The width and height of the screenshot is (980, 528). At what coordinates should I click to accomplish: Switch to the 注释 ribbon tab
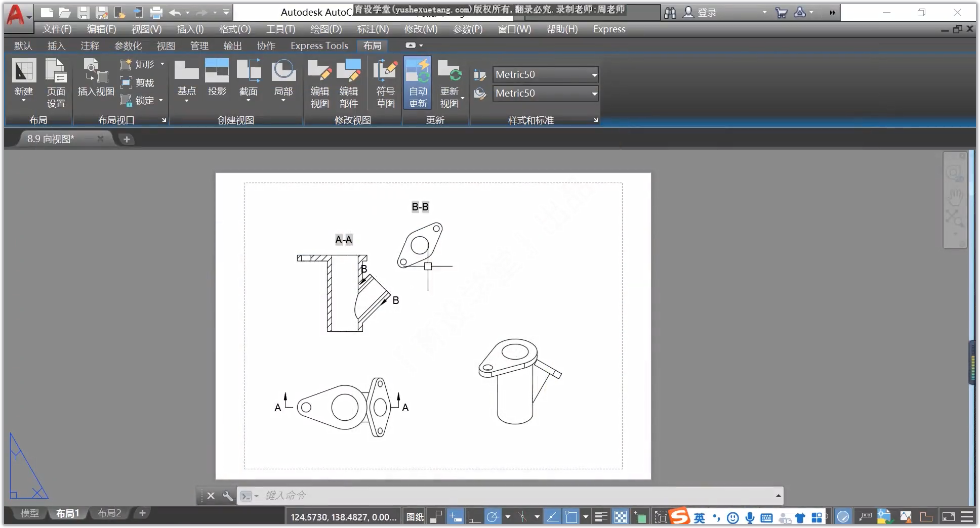pos(90,46)
